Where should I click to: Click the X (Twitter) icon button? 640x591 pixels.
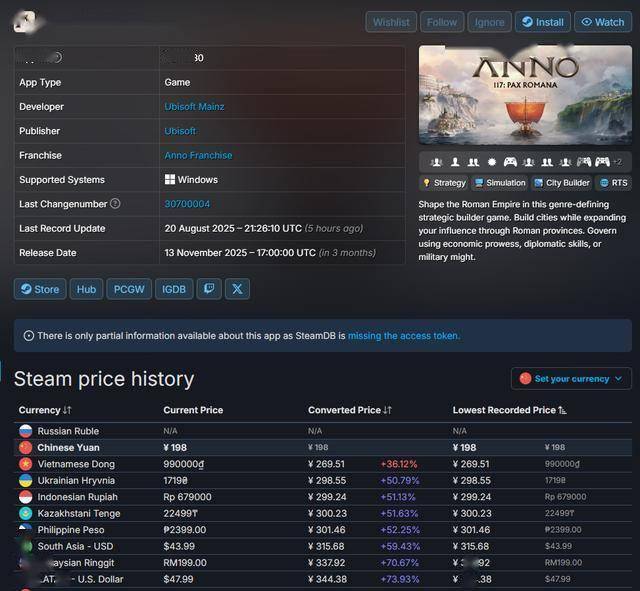click(x=237, y=289)
